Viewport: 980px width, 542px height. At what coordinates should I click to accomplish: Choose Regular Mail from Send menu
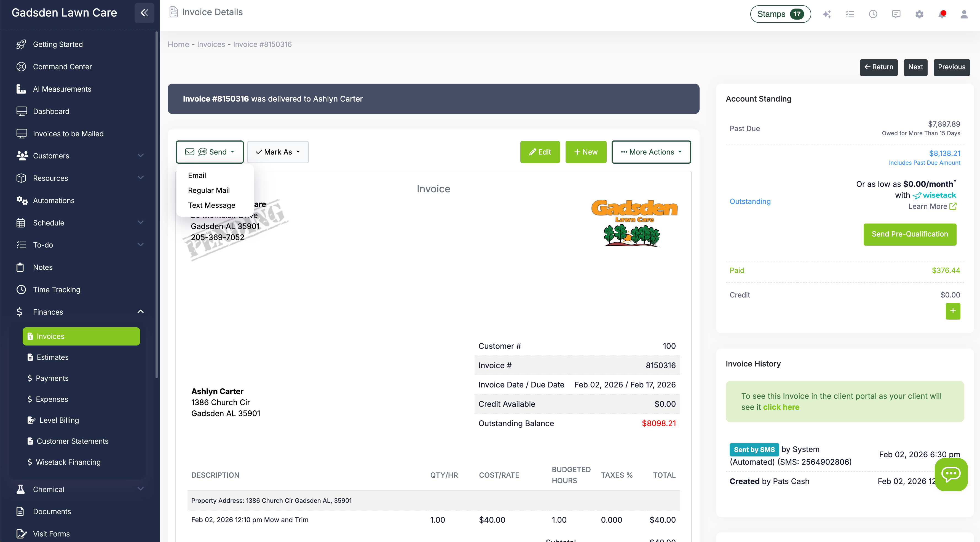208,190
